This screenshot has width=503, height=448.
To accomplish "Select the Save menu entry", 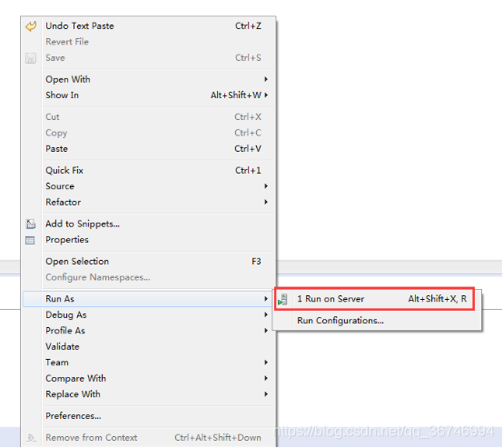I will pyautogui.click(x=148, y=58).
